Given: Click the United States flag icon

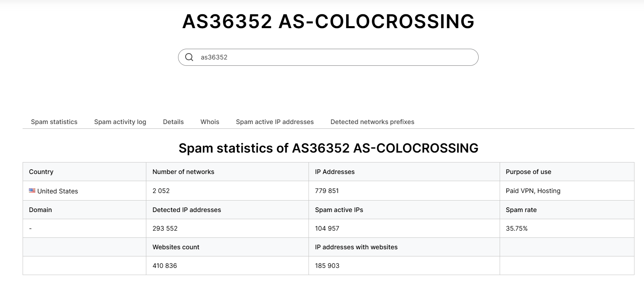Looking at the screenshot, I should point(32,191).
